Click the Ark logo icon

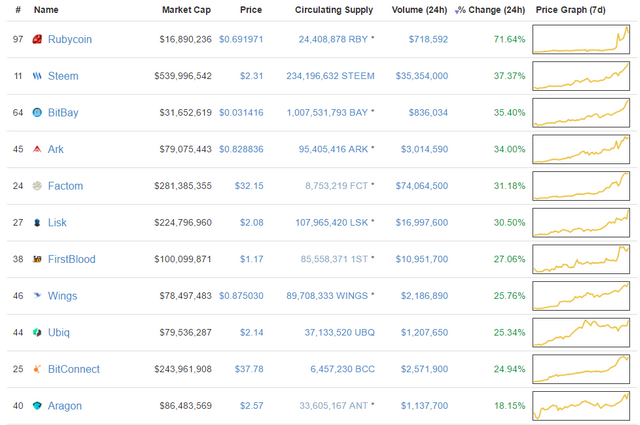point(37,149)
